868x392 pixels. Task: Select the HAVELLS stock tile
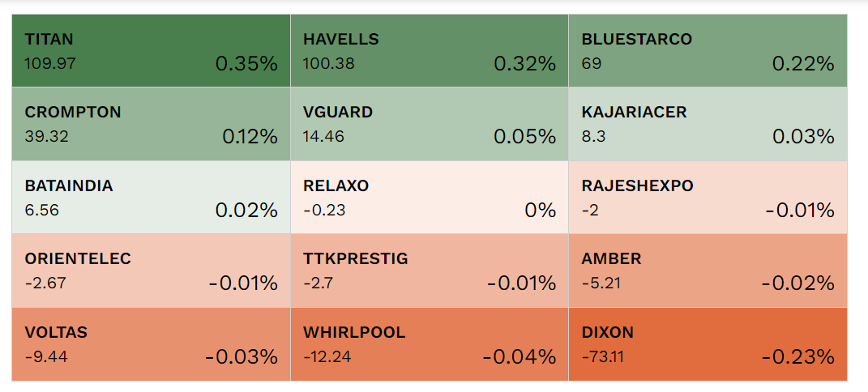coord(429,50)
